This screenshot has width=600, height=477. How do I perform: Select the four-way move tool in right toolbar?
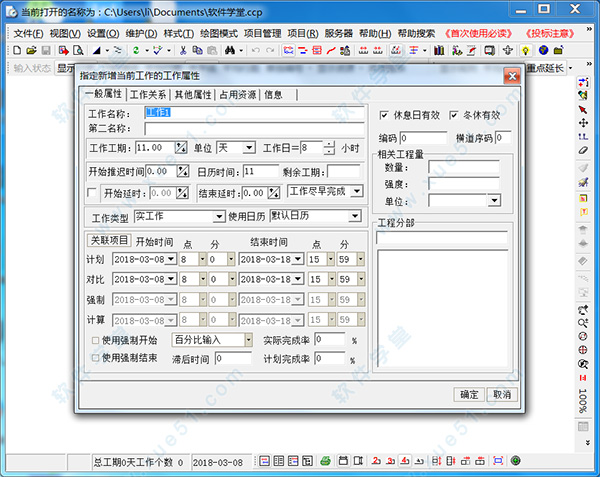[583, 122]
